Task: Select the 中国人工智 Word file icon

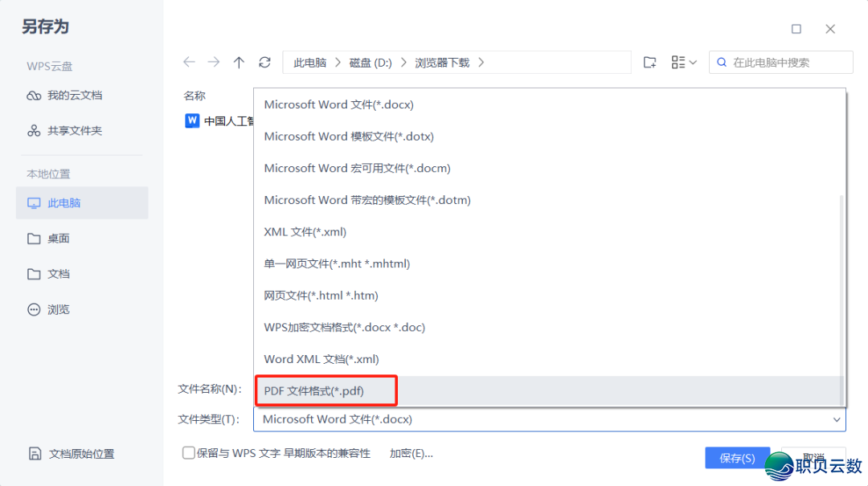Action: [x=192, y=120]
